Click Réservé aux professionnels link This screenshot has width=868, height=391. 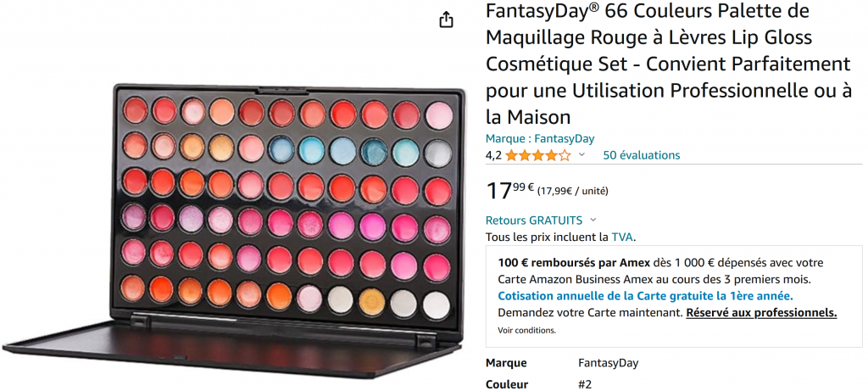point(761,313)
